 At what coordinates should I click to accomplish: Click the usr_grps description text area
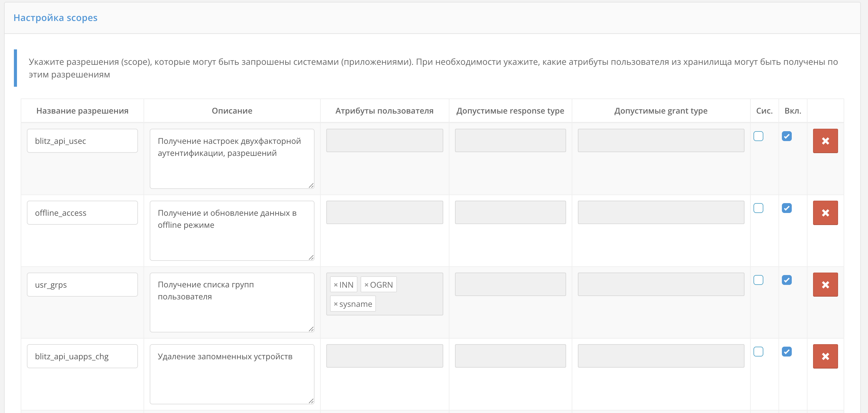(x=232, y=302)
